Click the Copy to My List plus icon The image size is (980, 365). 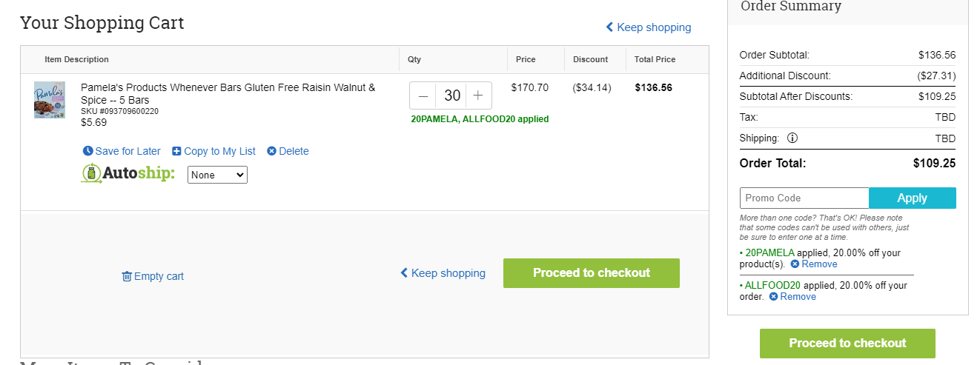coord(176,151)
